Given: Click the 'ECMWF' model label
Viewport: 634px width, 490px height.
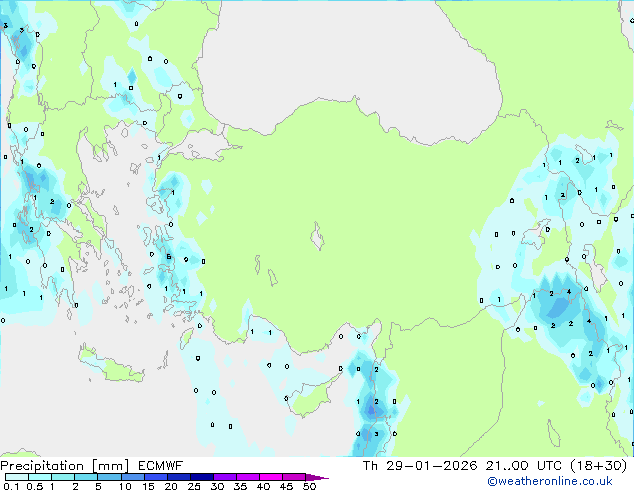Looking at the screenshot, I should (161, 466).
